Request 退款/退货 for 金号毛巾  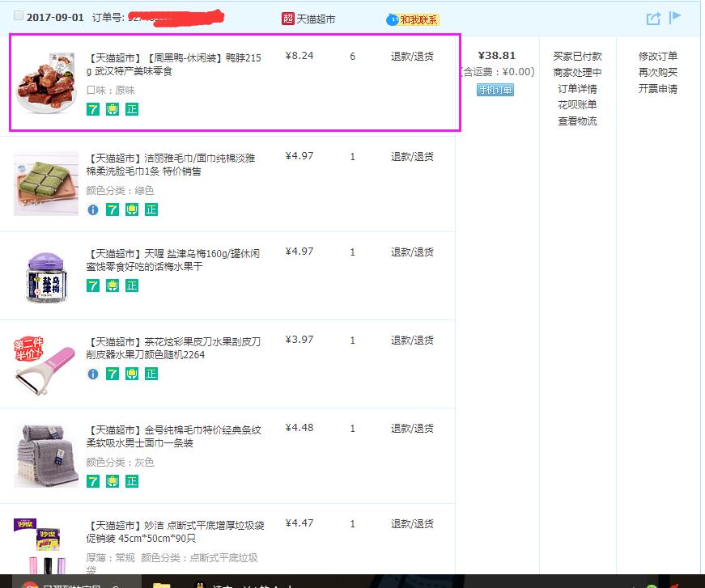[x=412, y=428]
